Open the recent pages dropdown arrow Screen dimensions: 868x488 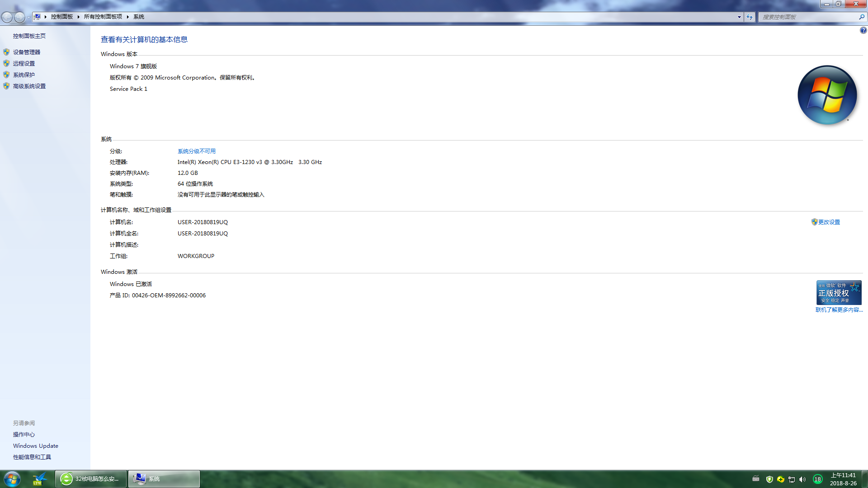[x=28, y=17]
